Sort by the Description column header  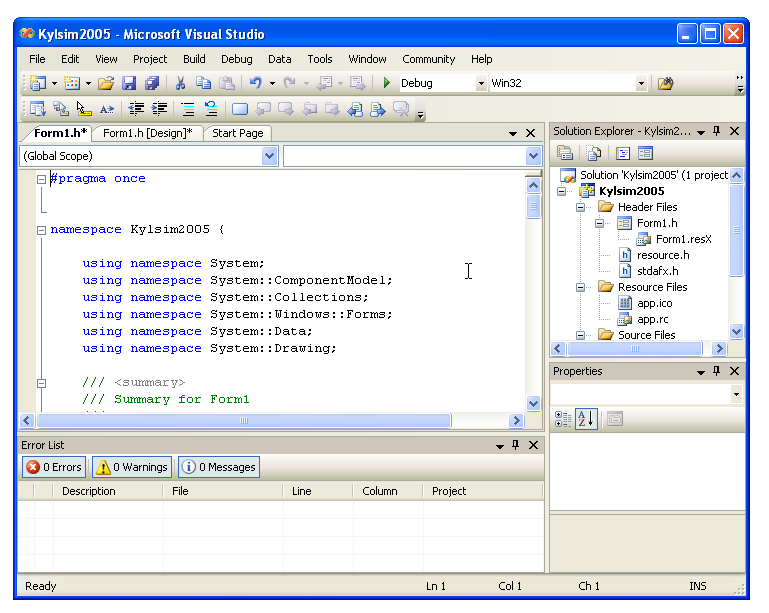pos(107,491)
